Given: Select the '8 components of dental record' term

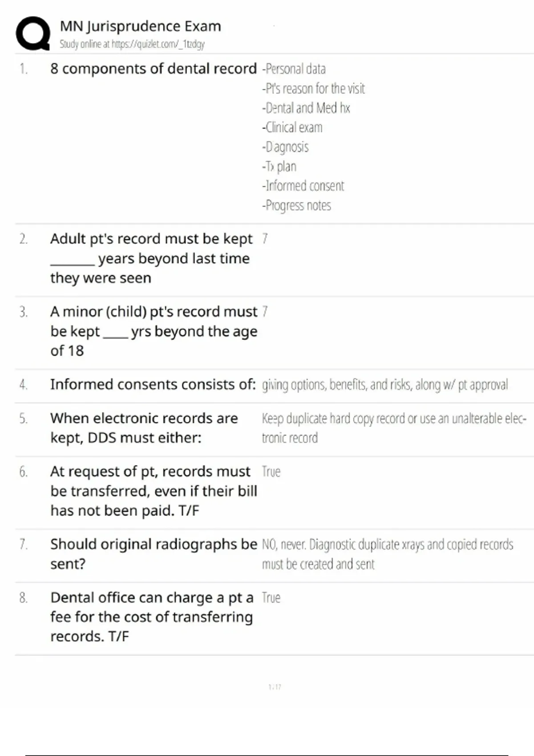Looking at the screenshot, I should point(153,68).
